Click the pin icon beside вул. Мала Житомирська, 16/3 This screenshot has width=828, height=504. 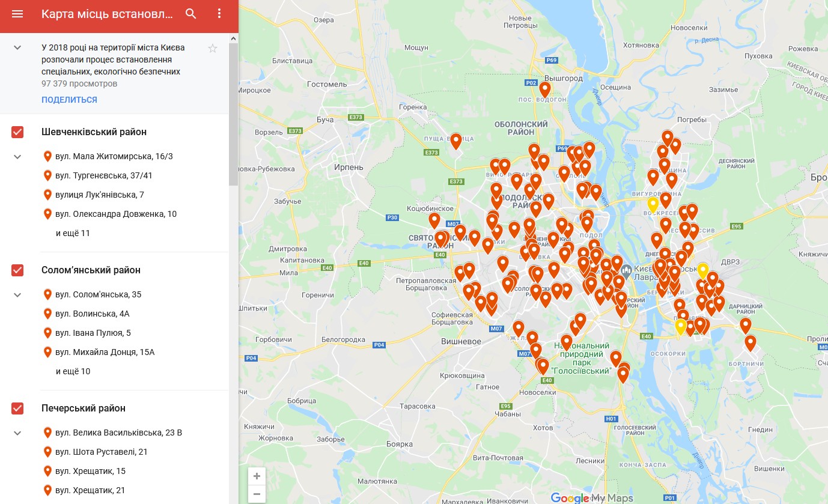(x=48, y=156)
